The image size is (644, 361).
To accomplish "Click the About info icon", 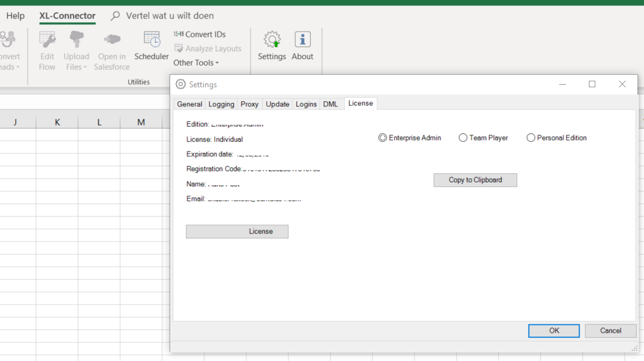I will 303,40.
